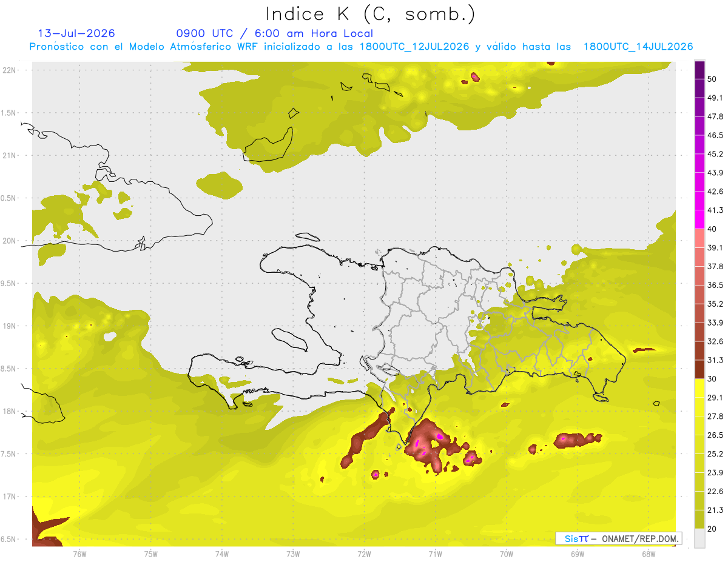
Task: Click longitude axis label "74W"
Action: (221, 554)
